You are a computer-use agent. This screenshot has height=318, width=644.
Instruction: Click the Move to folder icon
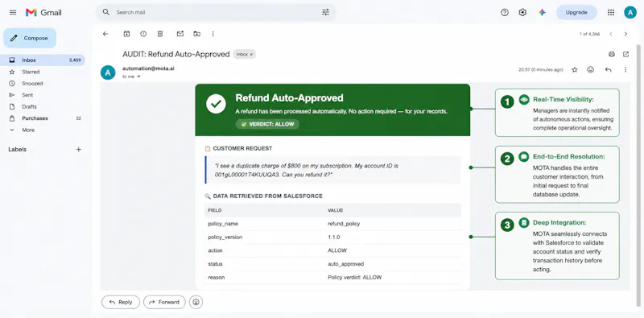tap(196, 34)
